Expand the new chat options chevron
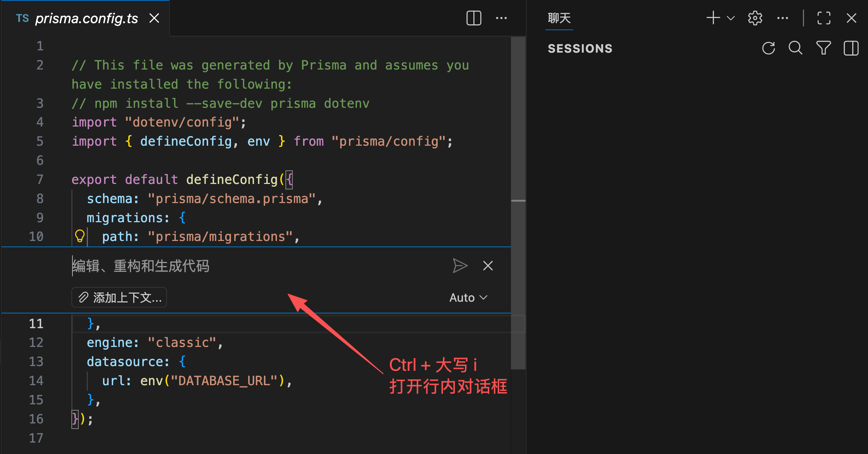 [x=730, y=18]
